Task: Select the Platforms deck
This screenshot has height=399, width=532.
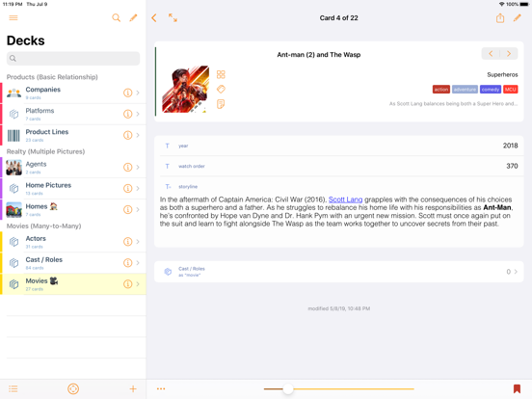Action: tap(73, 114)
